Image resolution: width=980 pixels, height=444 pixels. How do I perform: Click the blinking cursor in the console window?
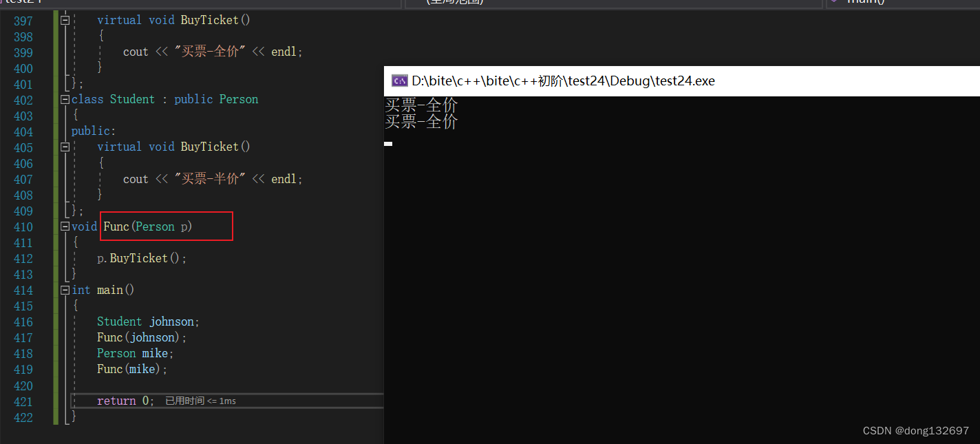388,144
